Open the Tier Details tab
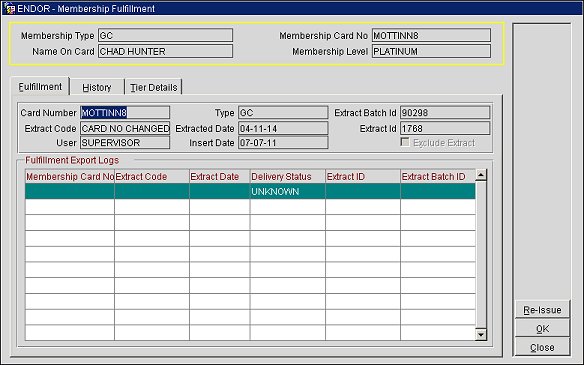 click(x=153, y=87)
